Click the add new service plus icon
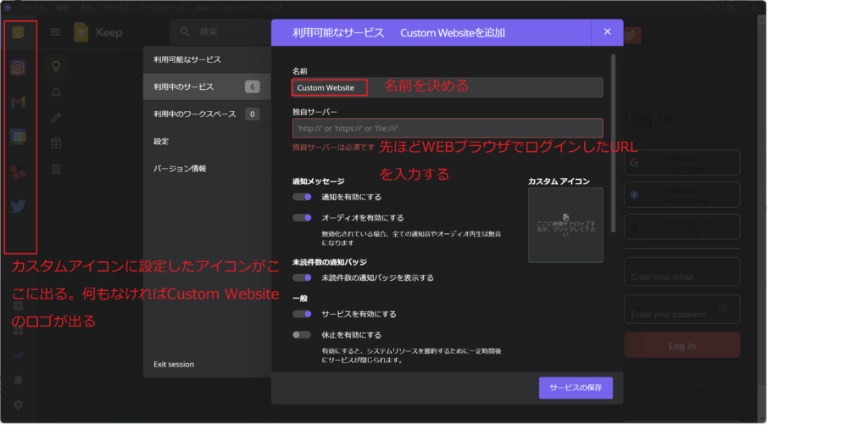 [19, 305]
